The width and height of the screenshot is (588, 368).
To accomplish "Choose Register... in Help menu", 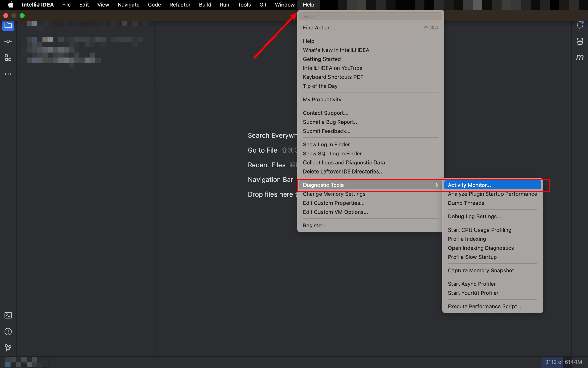I will pyautogui.click(x=371, y=225).
